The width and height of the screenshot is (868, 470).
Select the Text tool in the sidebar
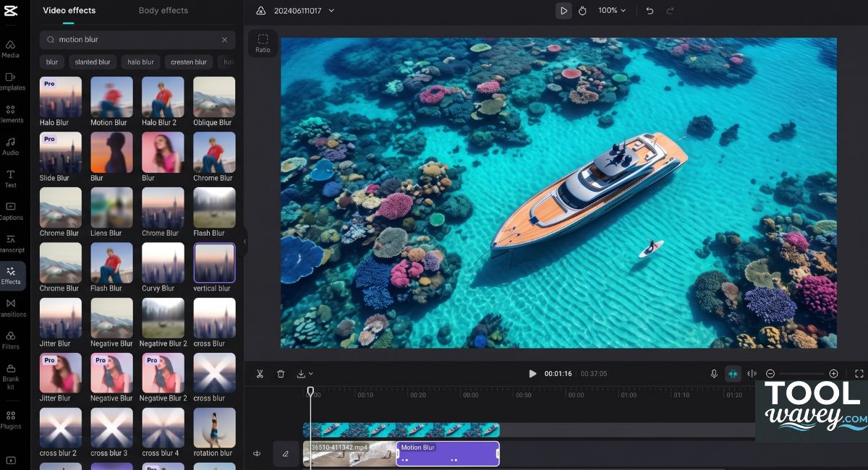point(11,179)
